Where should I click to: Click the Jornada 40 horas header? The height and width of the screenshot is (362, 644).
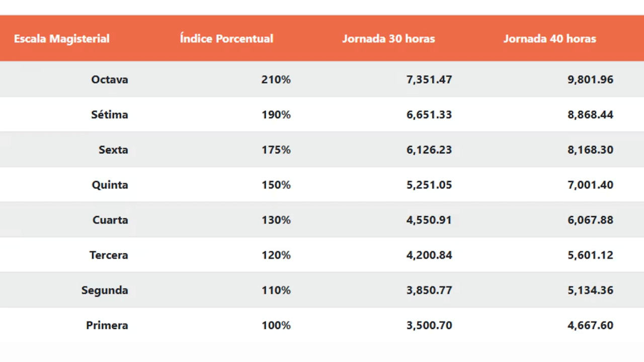549,39
